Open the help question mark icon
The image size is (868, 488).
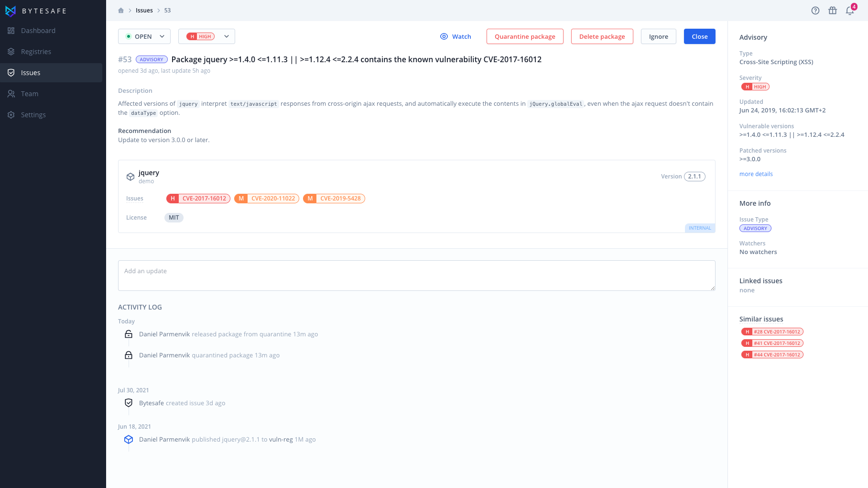815,11
